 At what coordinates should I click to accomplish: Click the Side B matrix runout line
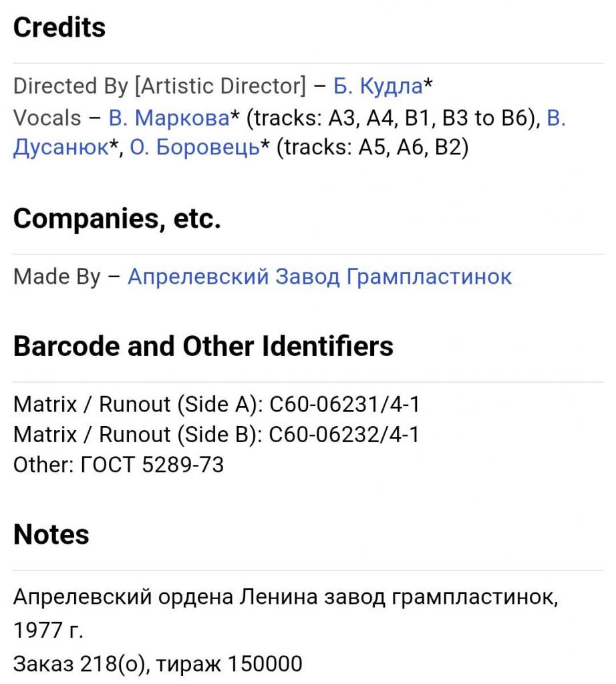coord(216,436)
